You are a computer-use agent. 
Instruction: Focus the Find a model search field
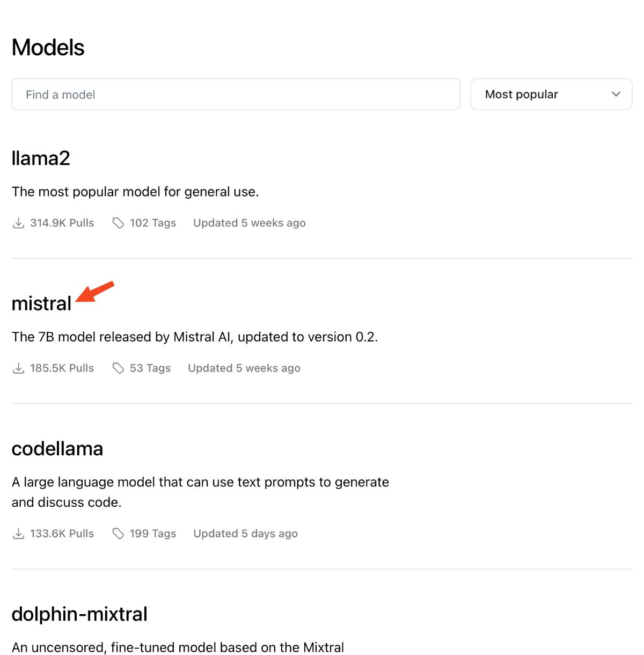[x=236, y=94]
